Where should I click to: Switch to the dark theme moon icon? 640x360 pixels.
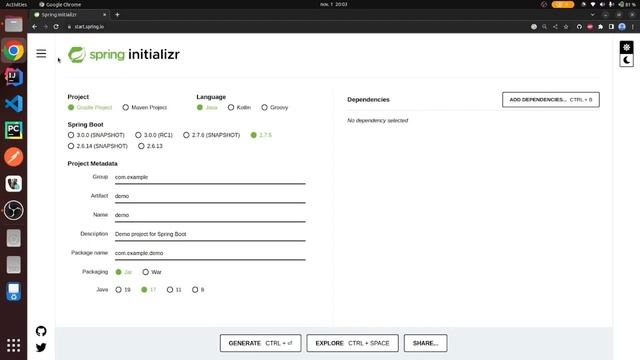pos(627,60)
